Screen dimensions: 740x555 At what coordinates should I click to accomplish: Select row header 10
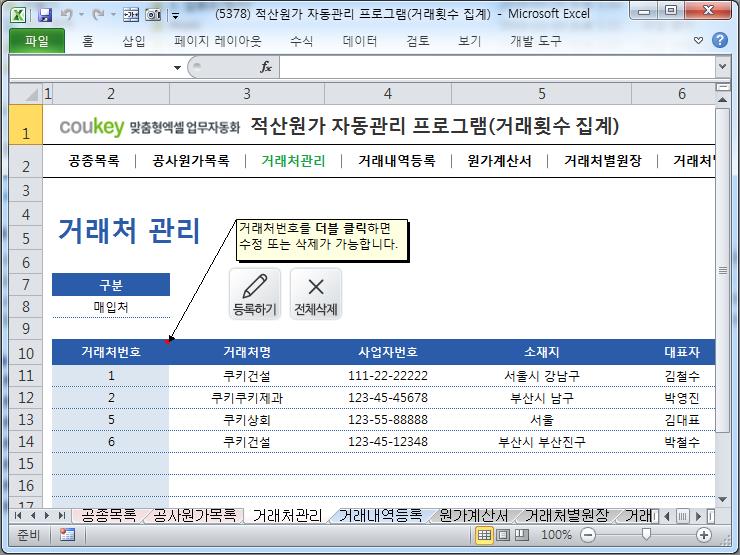(x=26, y=353)
